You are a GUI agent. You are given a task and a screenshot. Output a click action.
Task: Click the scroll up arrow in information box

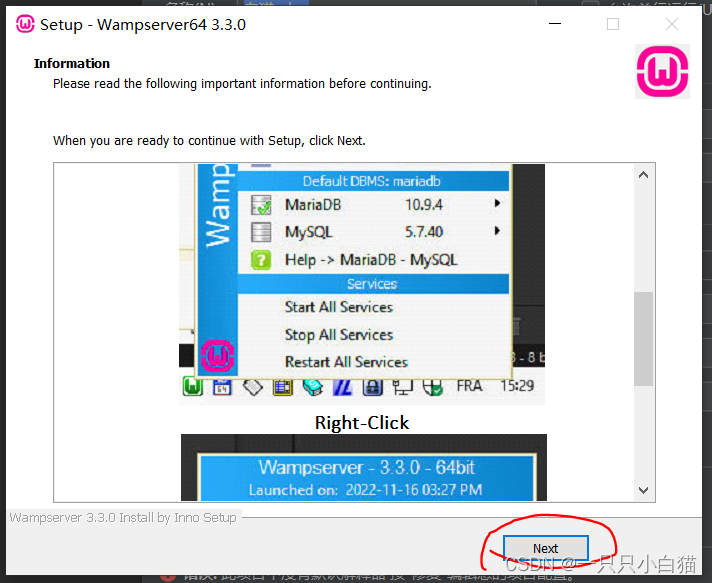(x=643, y=175)
